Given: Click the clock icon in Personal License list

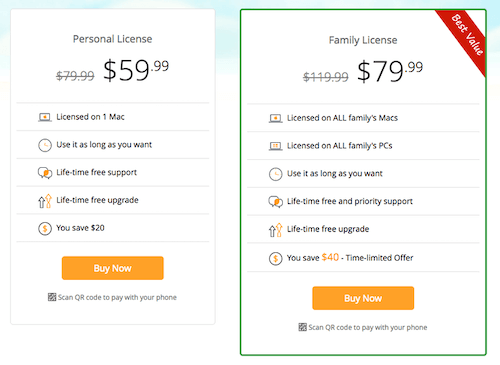Looking at the screenshot, I should (45, 145).
